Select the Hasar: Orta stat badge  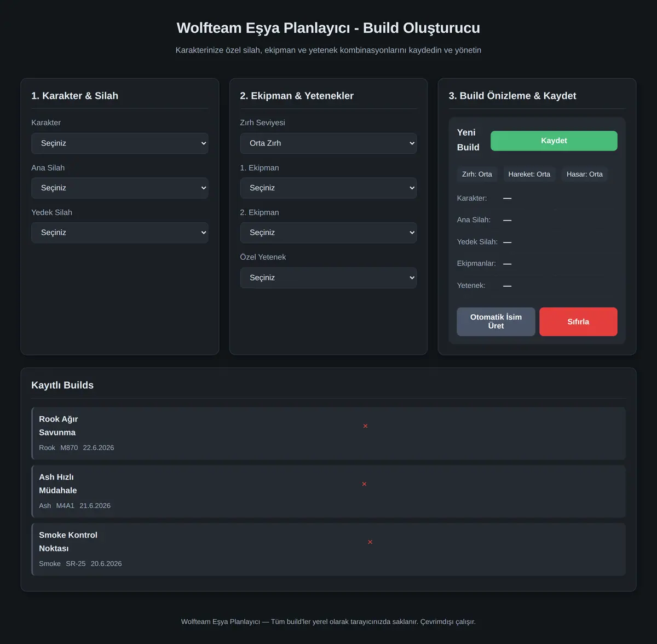tap(584, 175)
